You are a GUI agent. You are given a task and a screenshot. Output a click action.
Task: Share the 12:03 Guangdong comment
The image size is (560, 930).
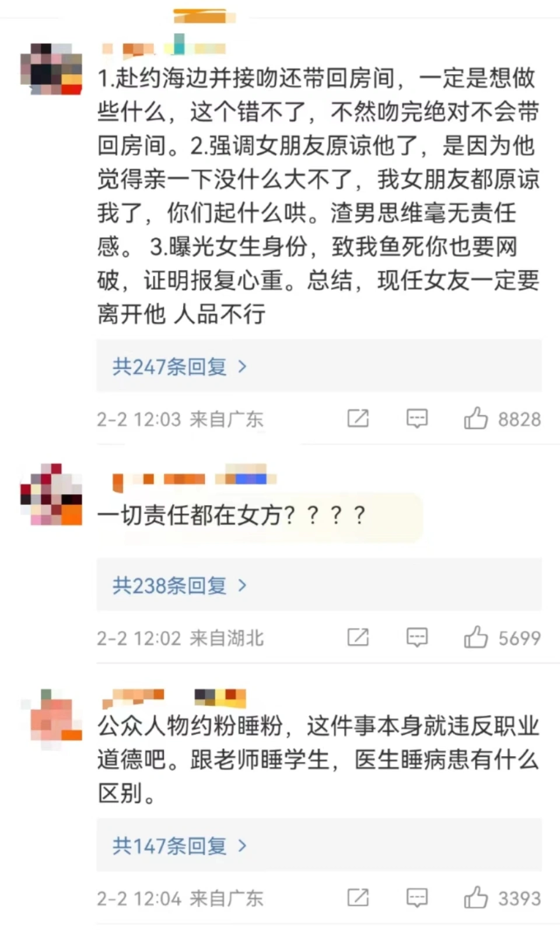[358, 418]
